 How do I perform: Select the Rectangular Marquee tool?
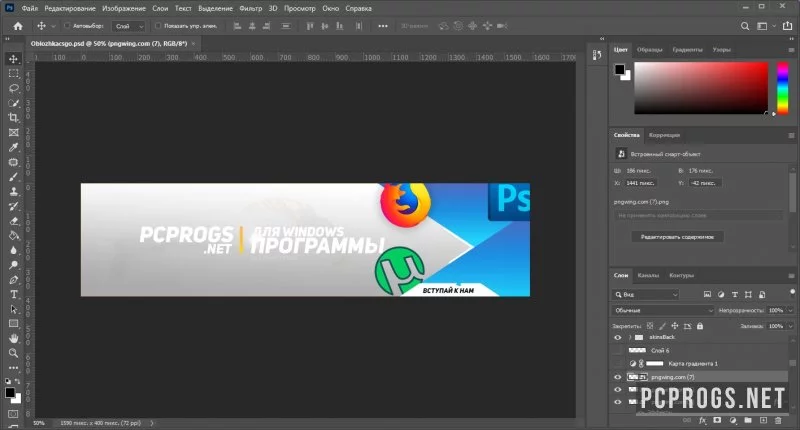(x=14, y=73)
